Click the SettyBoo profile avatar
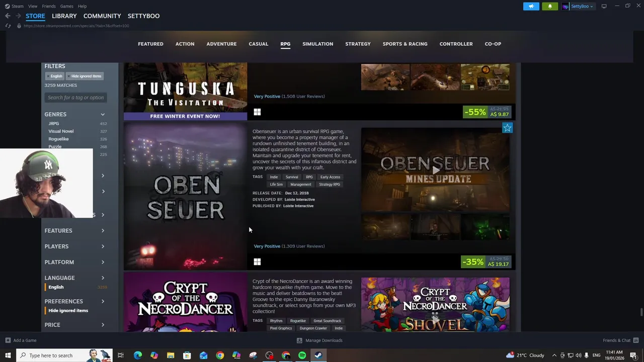This screenshot has width=644, height=362. tap(566, 6)
